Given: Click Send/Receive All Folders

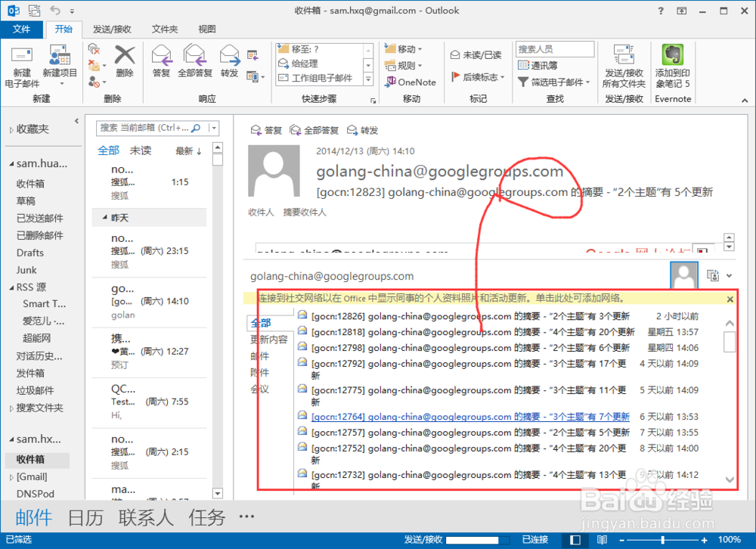Looking at the screenshot, I should [x=624, y=67].
